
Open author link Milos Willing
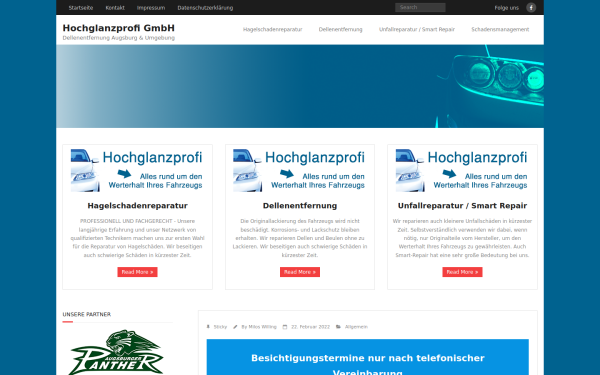point(262,327)
